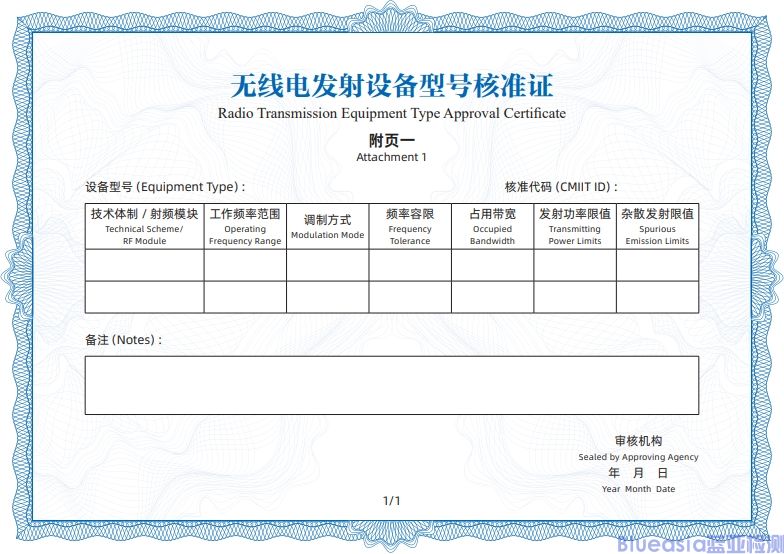Click inside the large Notes text box

click(391, 385)
